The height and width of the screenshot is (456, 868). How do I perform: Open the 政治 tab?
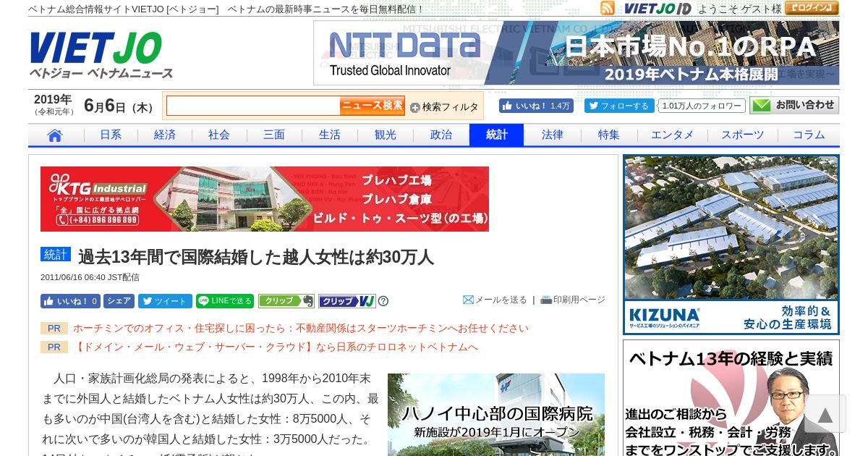[441, 135]
